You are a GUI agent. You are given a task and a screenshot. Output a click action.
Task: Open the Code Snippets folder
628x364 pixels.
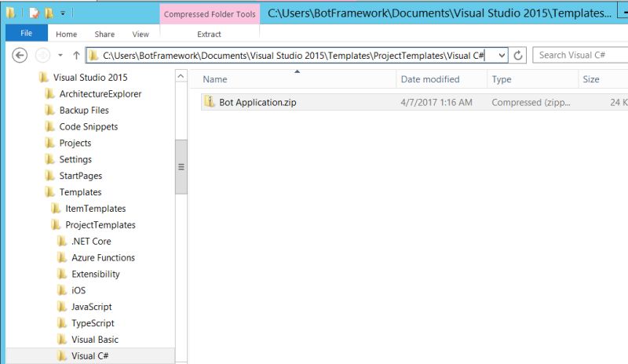pos(89,126)
